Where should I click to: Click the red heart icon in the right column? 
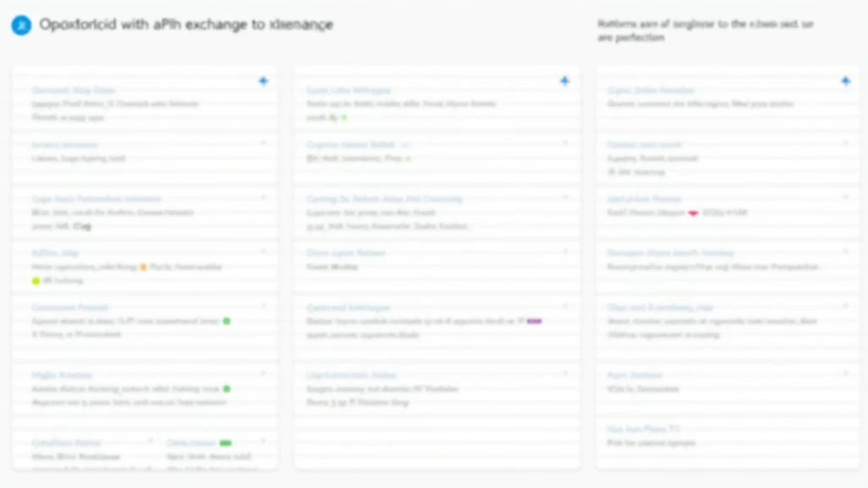(693, 213)
